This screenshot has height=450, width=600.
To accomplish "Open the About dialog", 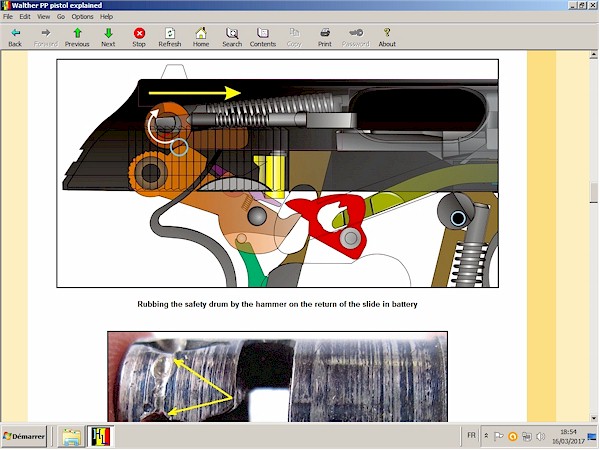I will point(387,37).
